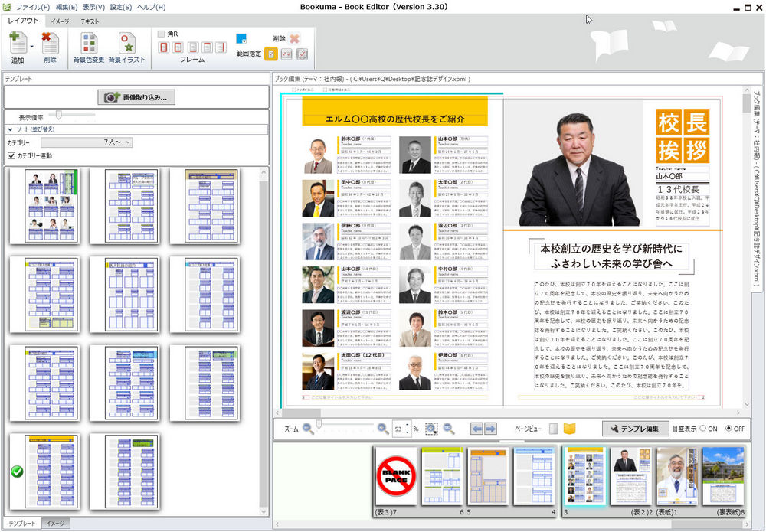Turn 目盛表示 ruler display ON
The height and width of the screenshot is (532, 766).
click(x=701, y=429)
